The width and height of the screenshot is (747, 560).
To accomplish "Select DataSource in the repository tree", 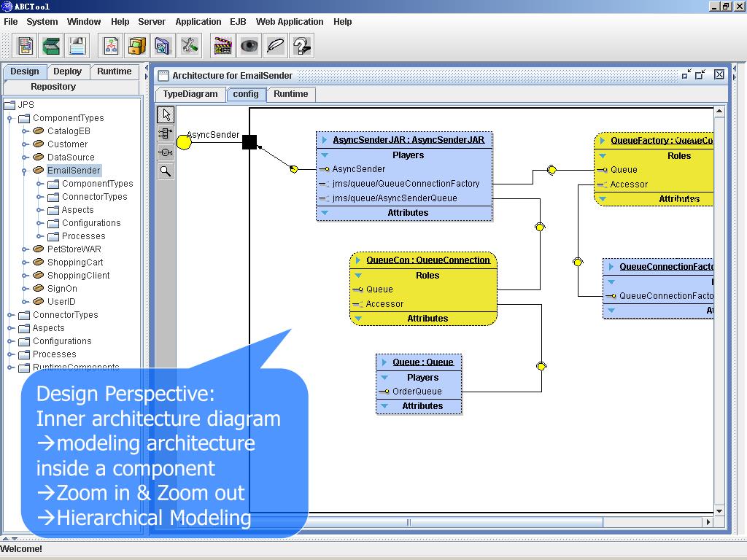I will [71, 157].
